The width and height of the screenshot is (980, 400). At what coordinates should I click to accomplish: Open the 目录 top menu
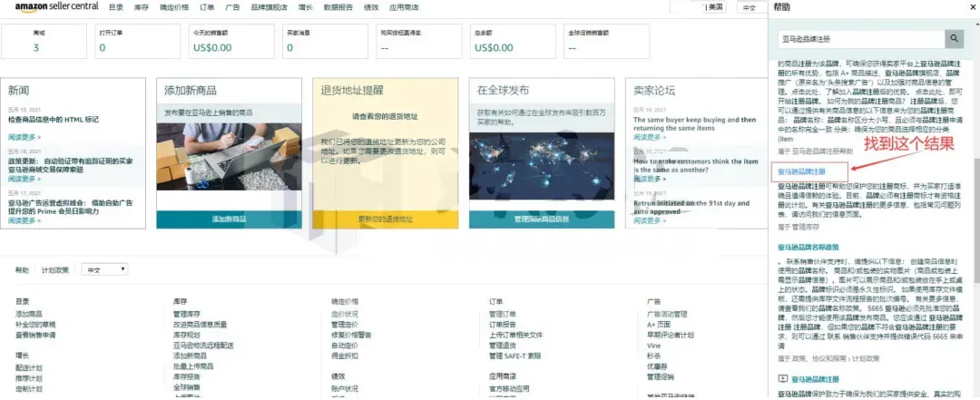(115, 7)
